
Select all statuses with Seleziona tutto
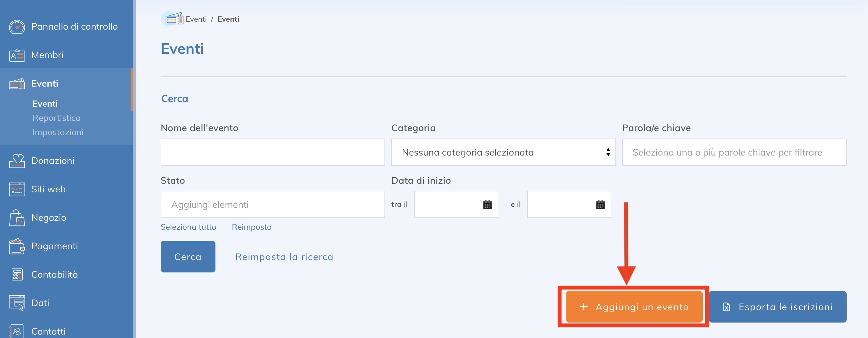(x=188, y=227)
